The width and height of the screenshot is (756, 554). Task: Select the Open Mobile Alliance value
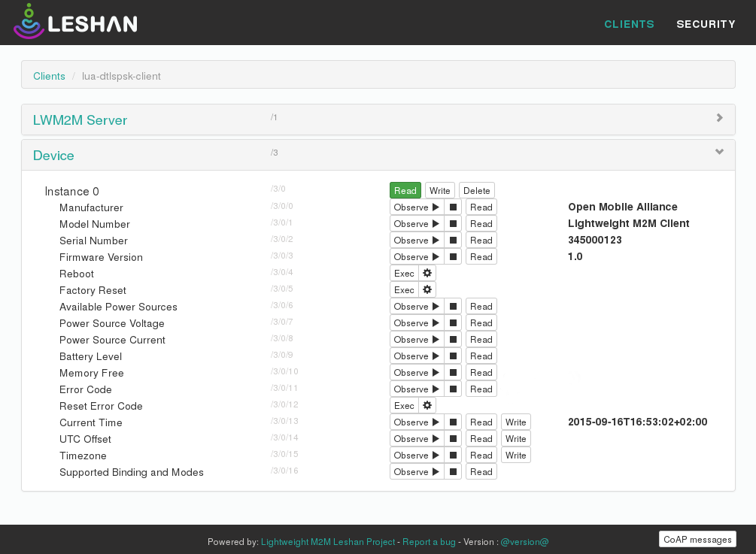click(622, 207)
